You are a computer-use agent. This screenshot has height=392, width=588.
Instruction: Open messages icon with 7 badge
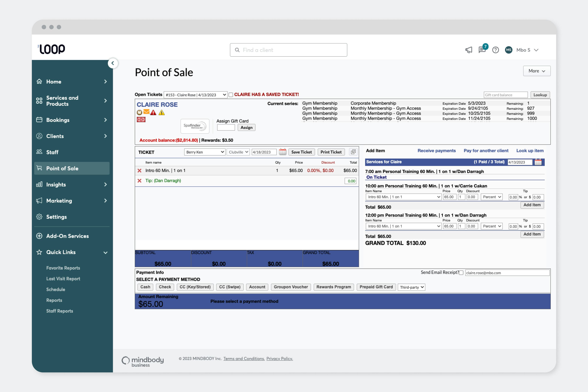(x=482, y=50)
